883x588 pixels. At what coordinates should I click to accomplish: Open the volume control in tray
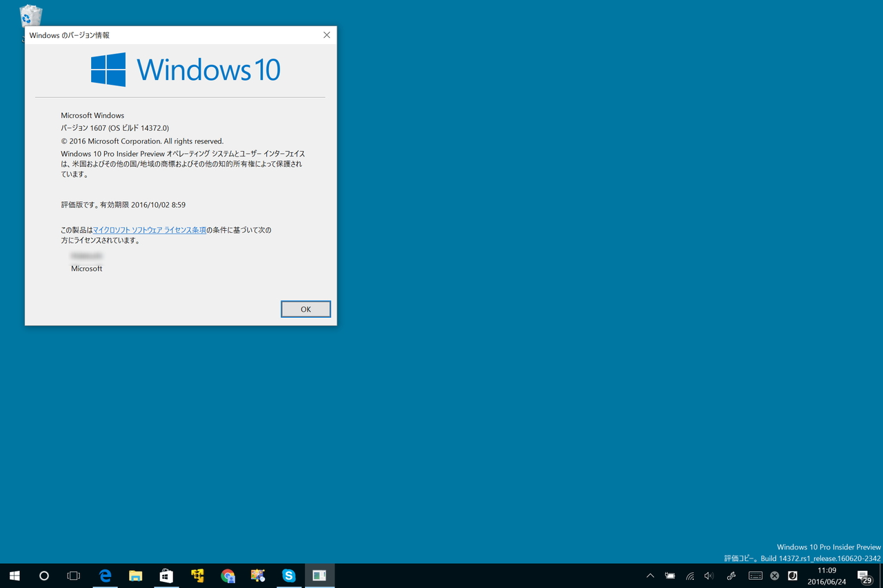[709, 576]
